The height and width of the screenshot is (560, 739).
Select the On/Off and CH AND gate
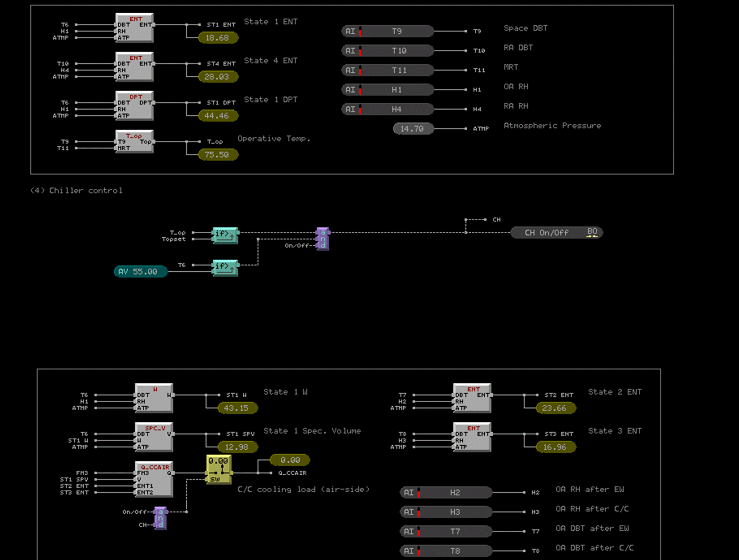coord(161,518)
